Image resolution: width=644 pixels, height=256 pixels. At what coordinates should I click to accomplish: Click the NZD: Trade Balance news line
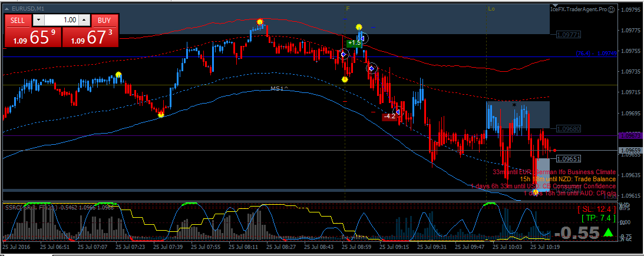[567, 179]
